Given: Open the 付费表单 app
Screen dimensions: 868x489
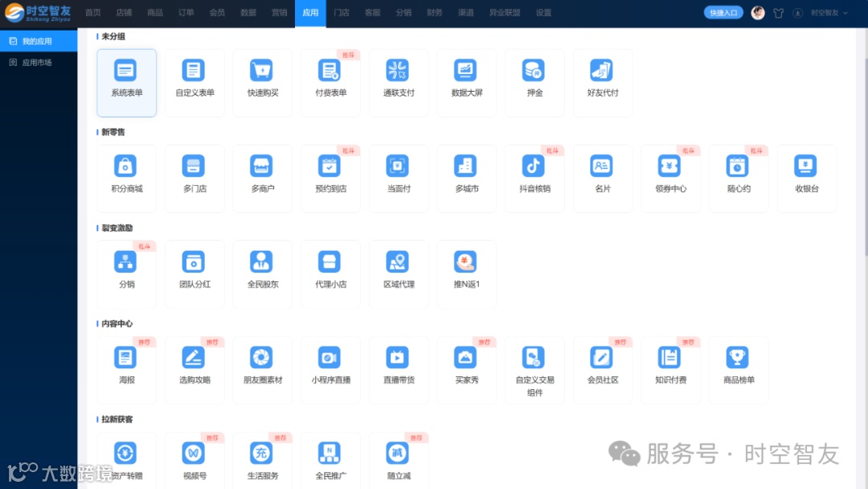Looking at the screenshot, I should click(330, 83).
